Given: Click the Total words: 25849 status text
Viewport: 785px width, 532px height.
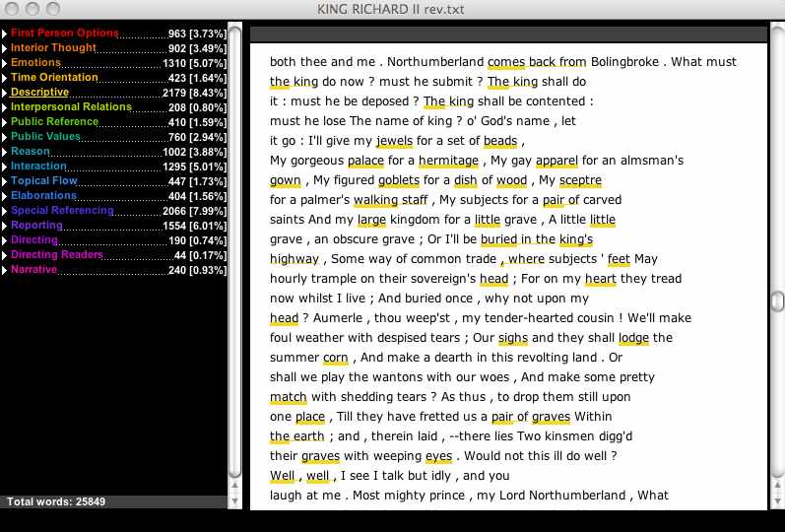Looking at the screenshot, I should coord(56,501).
